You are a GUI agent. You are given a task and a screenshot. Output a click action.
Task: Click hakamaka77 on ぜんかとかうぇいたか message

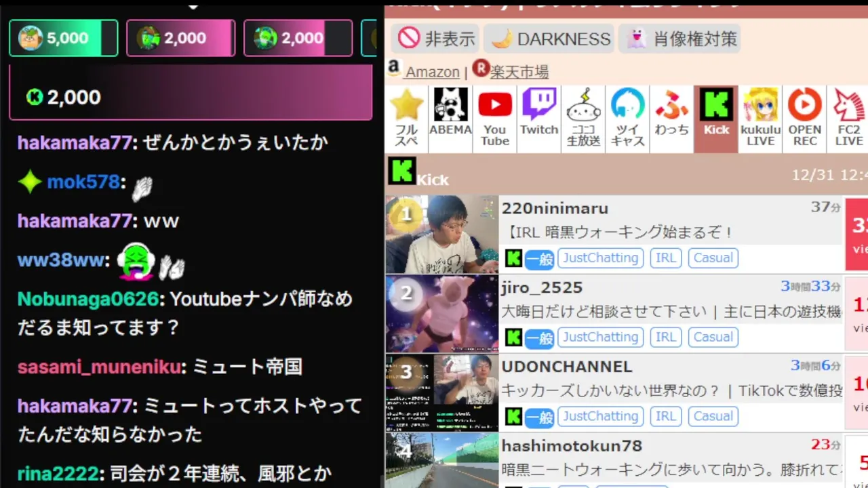point(75,143)
